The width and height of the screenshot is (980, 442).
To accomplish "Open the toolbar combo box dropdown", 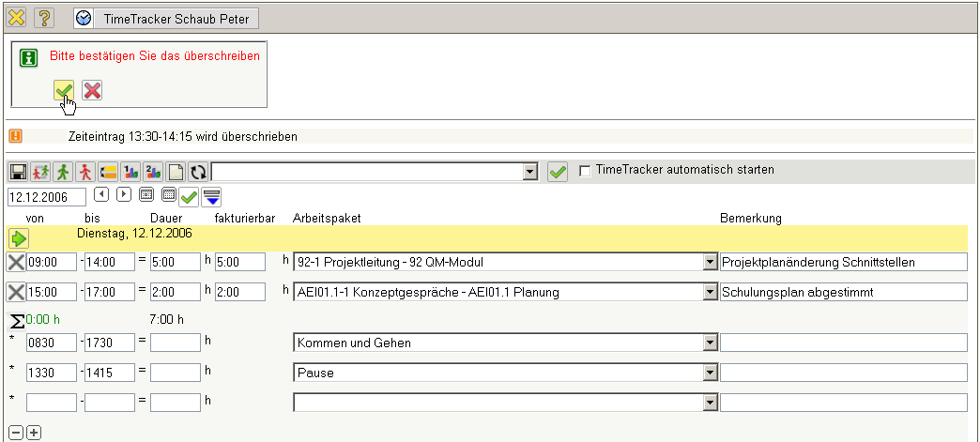I will tap(530, 172).
